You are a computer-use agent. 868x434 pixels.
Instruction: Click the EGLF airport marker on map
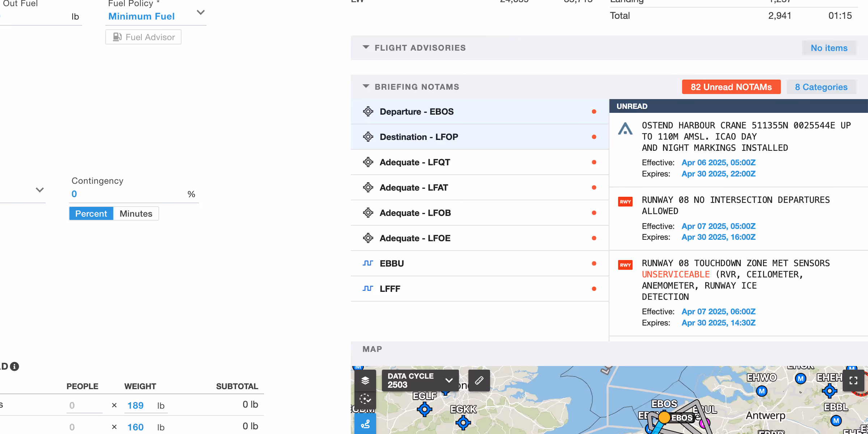(425, 409)
